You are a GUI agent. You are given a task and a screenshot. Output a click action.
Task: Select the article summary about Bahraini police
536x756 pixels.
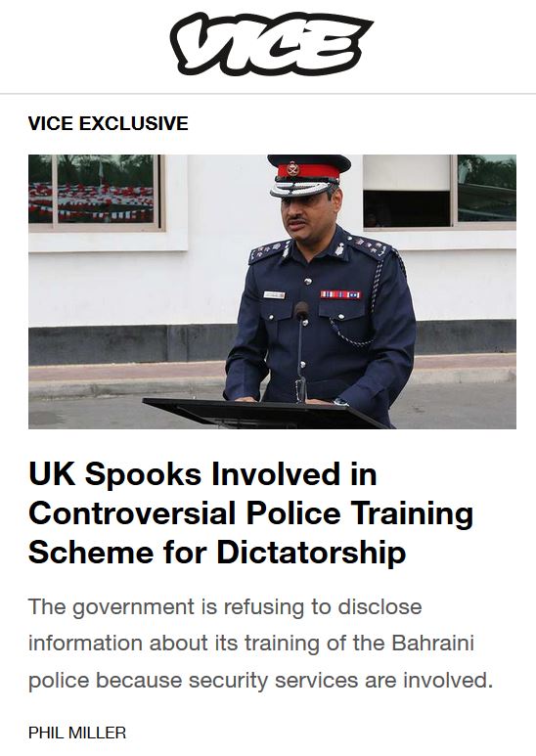point(261,644)
